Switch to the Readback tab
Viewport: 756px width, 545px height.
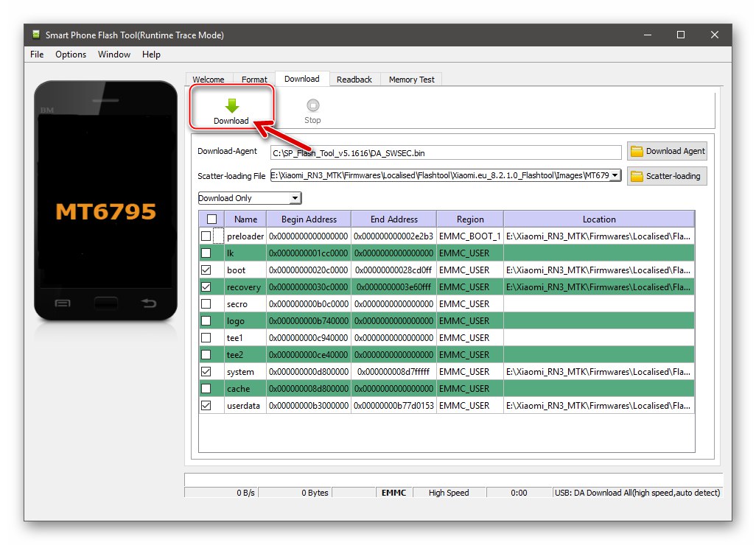coord(354,80)
